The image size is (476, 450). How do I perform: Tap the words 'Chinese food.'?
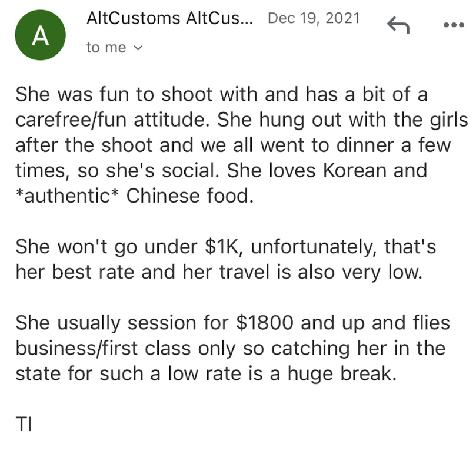point(189,196)
